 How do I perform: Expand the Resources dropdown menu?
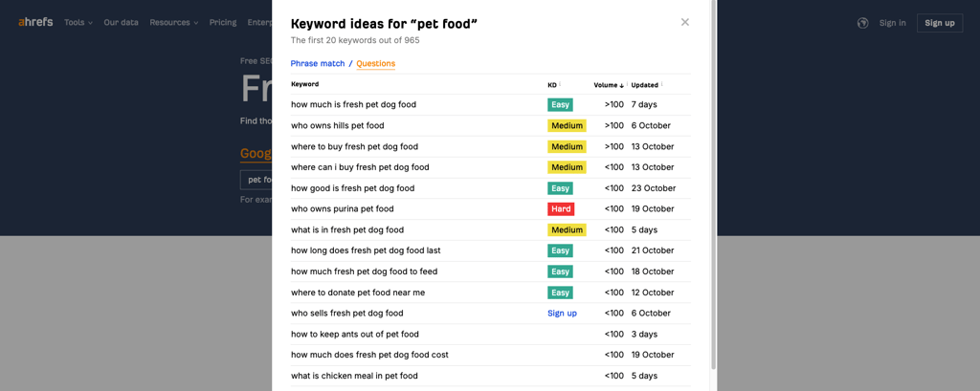174,23
